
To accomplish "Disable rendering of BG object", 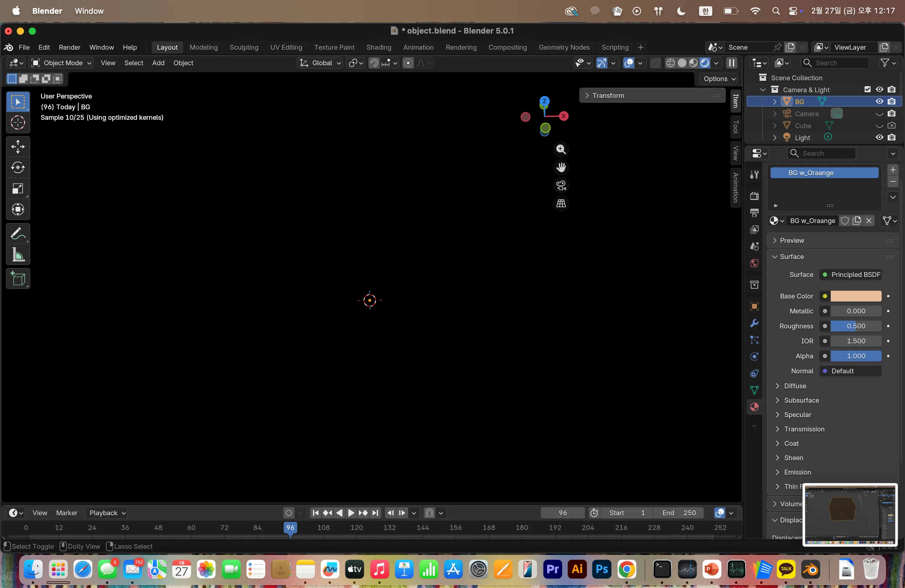I will click(891, 101).
